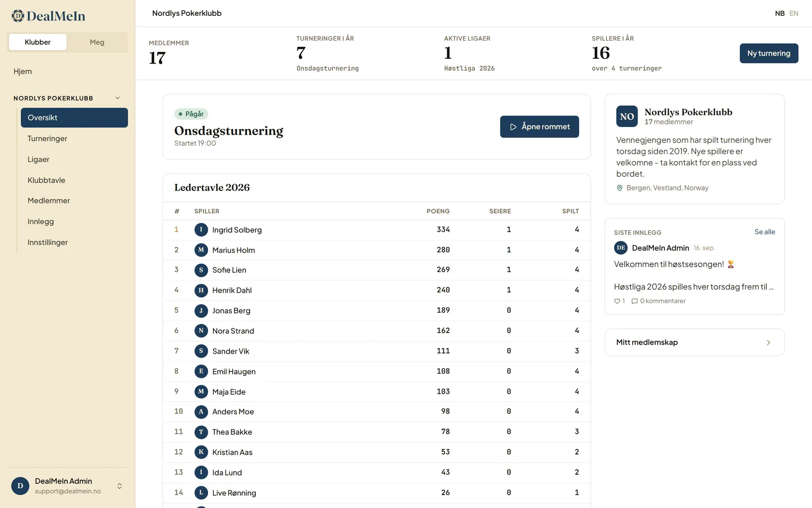Click the DE author avatar on the post

point(621,248)
